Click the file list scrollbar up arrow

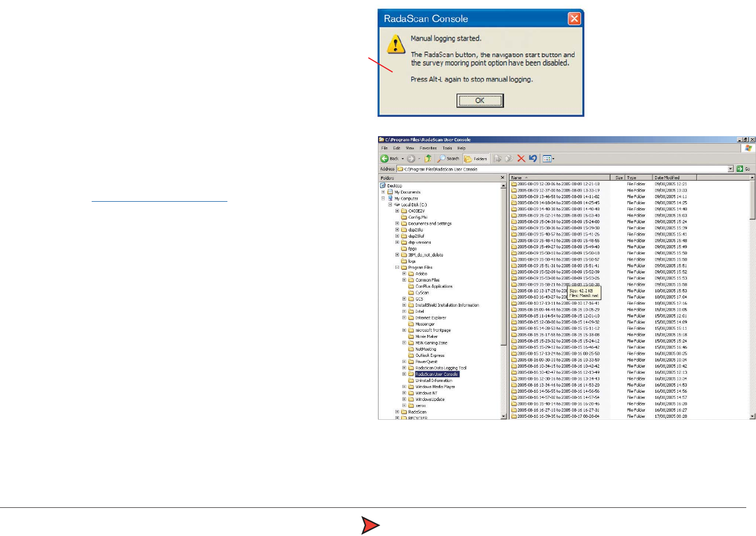point(752,178)
